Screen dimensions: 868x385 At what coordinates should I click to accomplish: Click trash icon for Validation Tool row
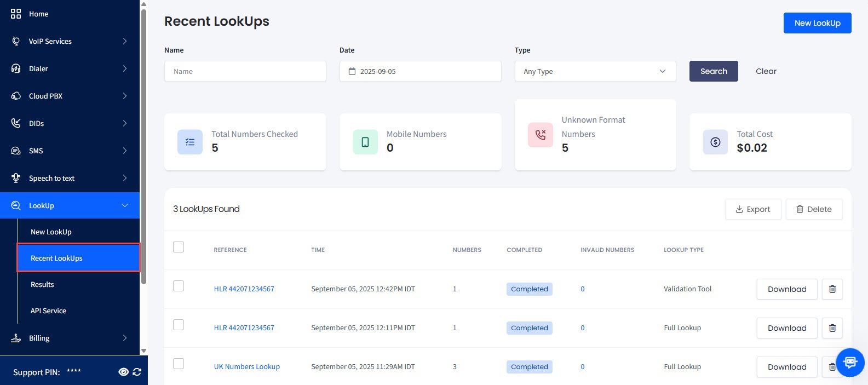click(x=832, y=289)
